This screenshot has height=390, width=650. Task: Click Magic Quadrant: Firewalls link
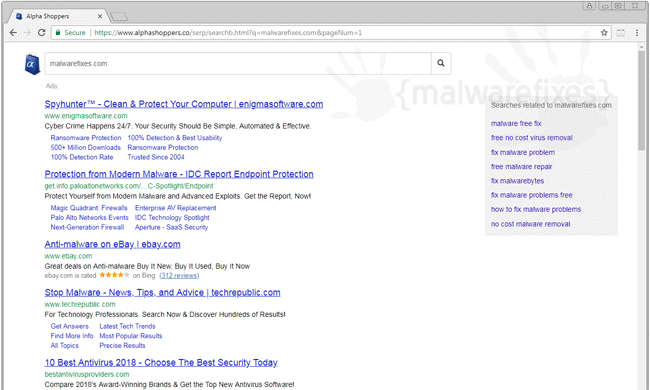coord(89,208)
